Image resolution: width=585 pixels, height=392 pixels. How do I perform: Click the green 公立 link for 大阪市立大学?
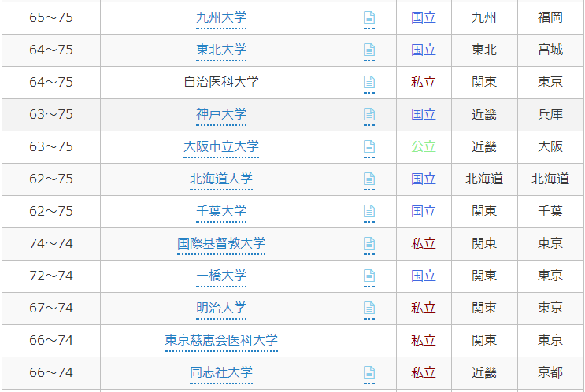pyautogui.click(x=423, y=146)
